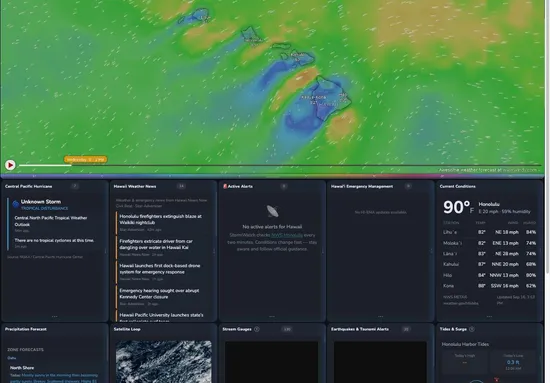Open the NWS Honolulu link
Viewport: 550px width, 383px height.
[287, 235]
